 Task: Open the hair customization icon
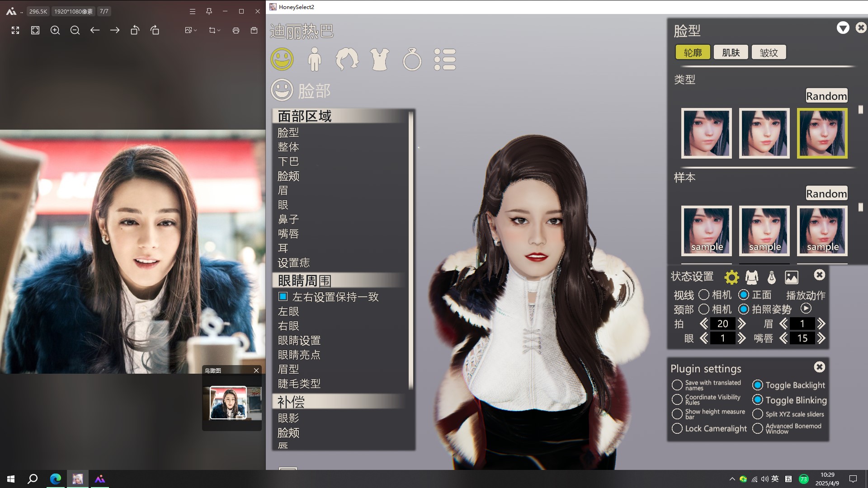point(347,59)
